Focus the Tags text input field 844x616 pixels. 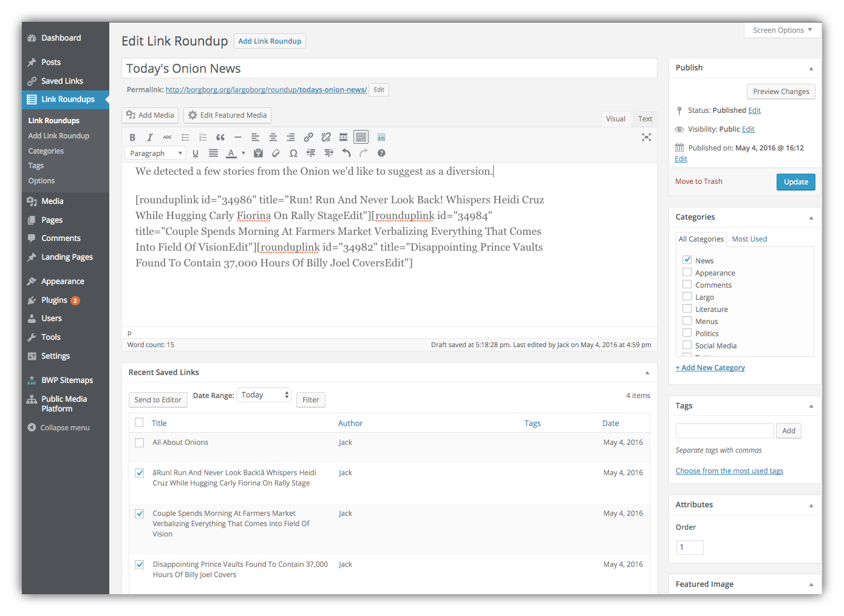[724, 431]
